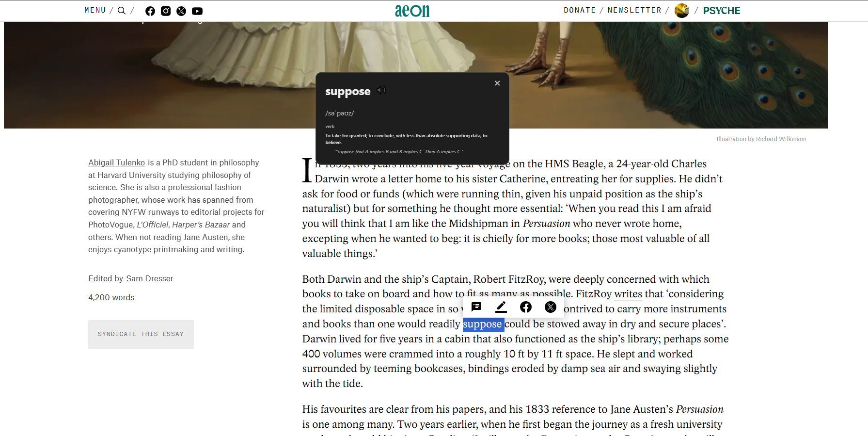Viewport: 868px width, 436px height.
Task: Open Aeon's Facebook page icon in header
Action: 150,11
